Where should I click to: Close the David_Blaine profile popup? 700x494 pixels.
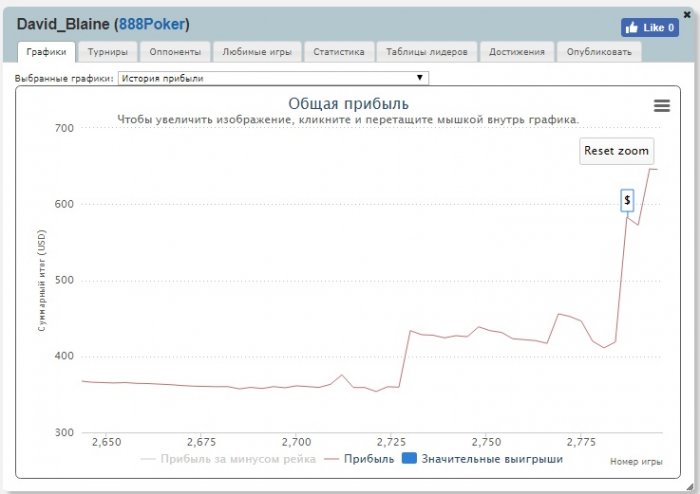[x=687, y=15]
